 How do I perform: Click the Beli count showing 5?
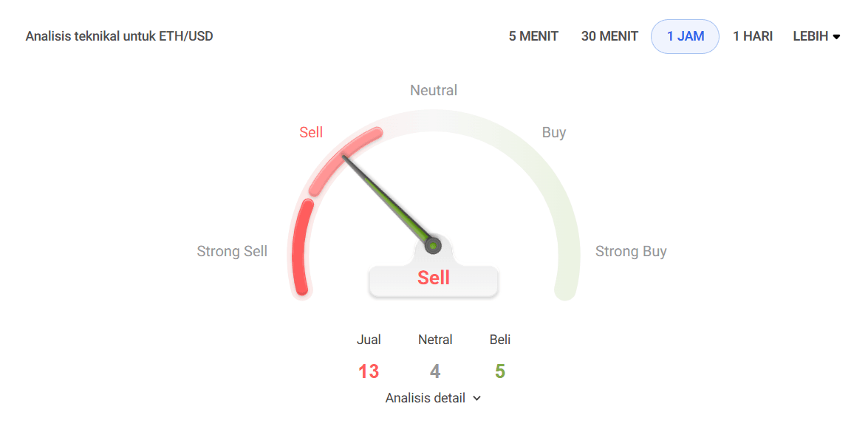499,371
